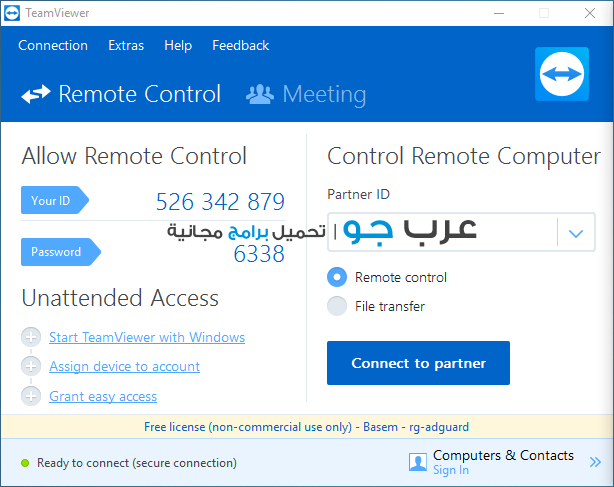Viewport: 614px width, 487px height.
Task: Click plus icon beside Assign device to account
Action: pyautogui.click(x=31, y=367)
